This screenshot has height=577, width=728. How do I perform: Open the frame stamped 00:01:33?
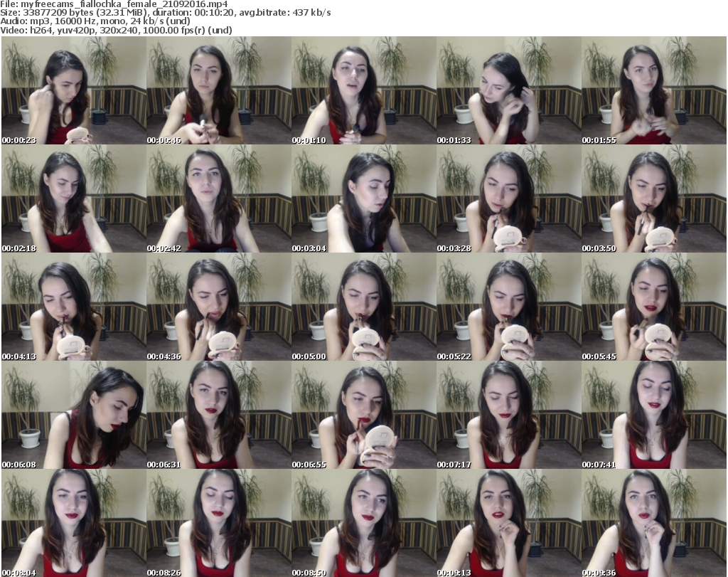click(509, 90)
